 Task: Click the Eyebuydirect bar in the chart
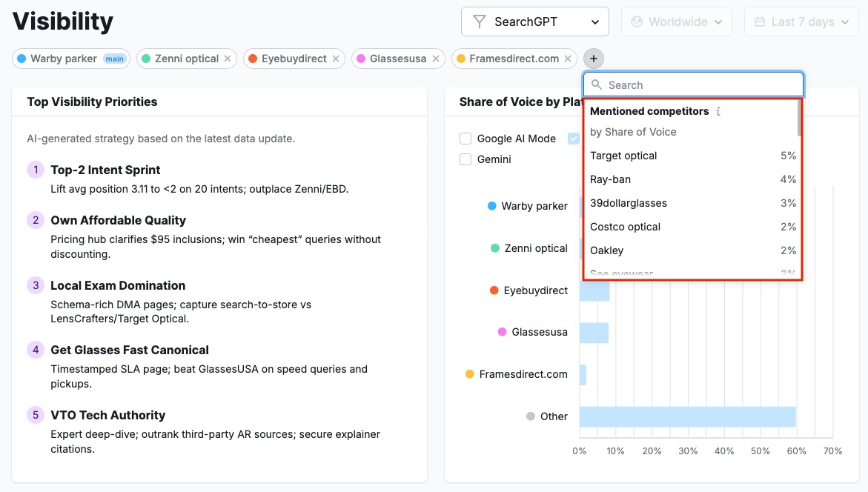point(594,291)
